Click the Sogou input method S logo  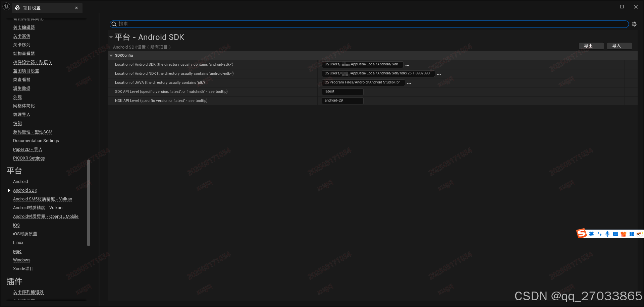581,233
